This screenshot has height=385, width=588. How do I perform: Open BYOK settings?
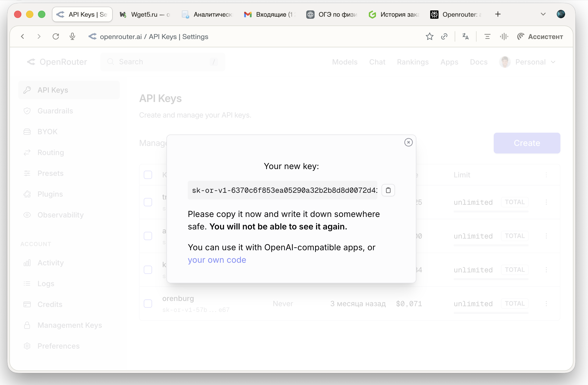(69, 132)
